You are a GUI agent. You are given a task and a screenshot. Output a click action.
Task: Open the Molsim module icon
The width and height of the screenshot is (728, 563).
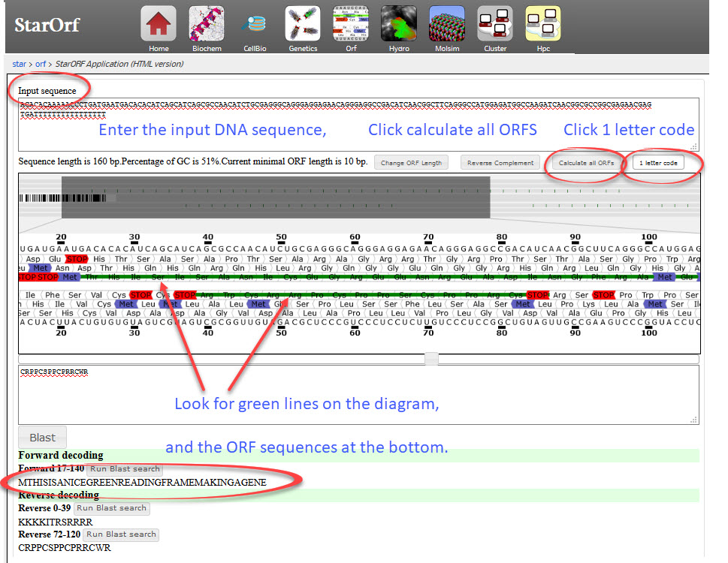pos(447,25)
